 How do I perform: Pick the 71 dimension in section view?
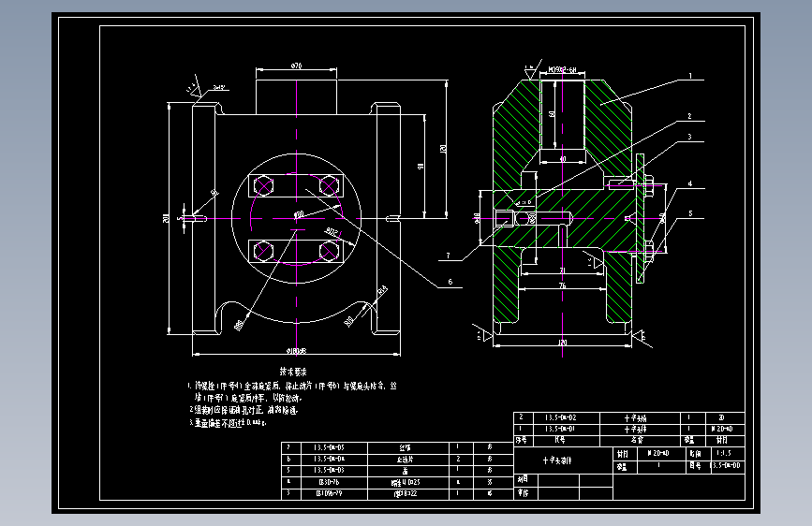pos(562,270)
